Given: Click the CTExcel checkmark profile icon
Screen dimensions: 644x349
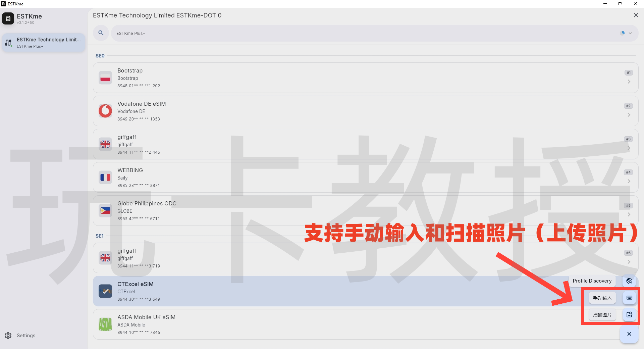Looking at the screenshot, I should [x=105, y=291].
